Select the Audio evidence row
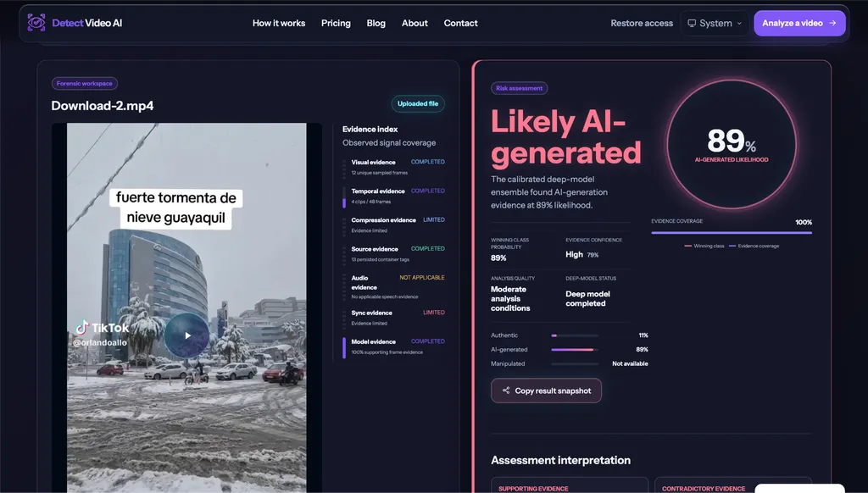 [393, 287]
